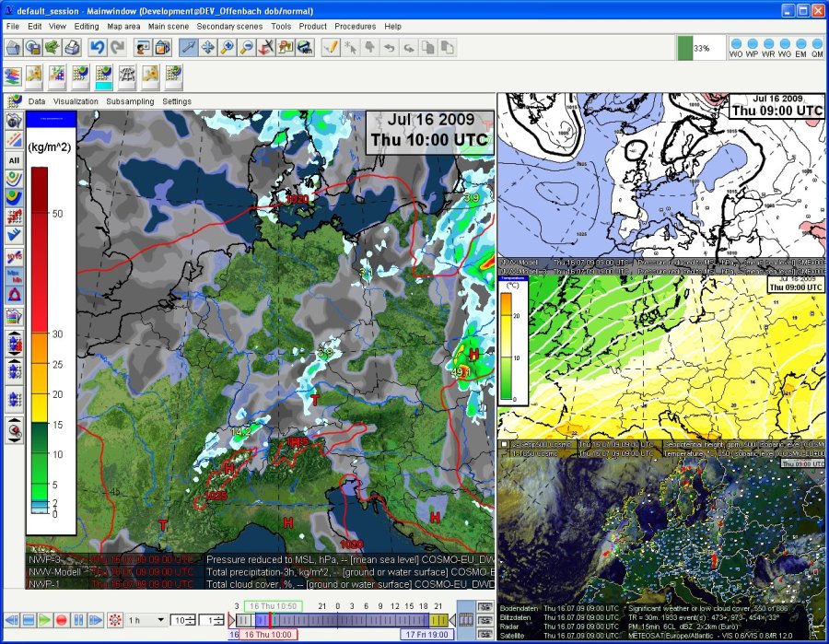Click the WP status indicator
This screenshot has width=829, height=644.
pos(753,48)
